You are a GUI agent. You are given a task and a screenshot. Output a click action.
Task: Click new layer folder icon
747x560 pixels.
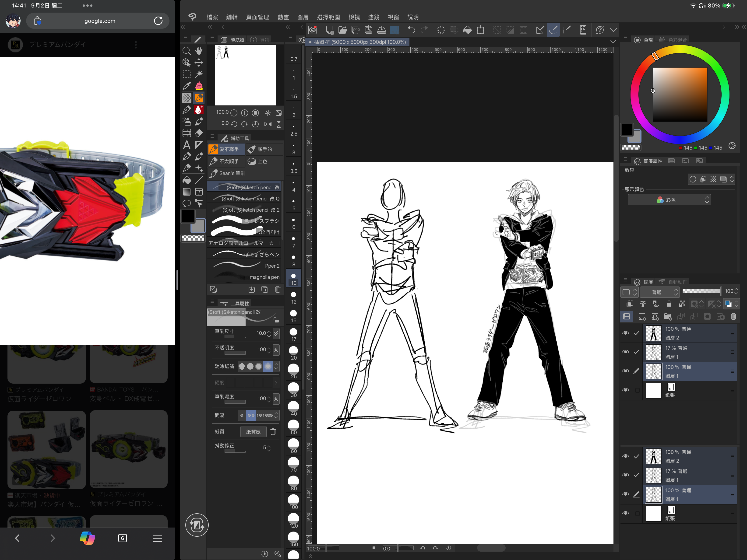(x=668, y=316)
